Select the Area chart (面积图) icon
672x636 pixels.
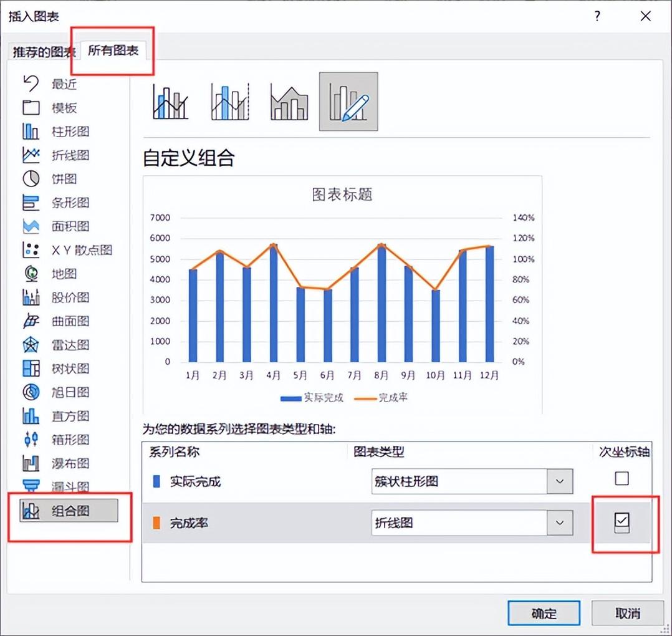31,226
